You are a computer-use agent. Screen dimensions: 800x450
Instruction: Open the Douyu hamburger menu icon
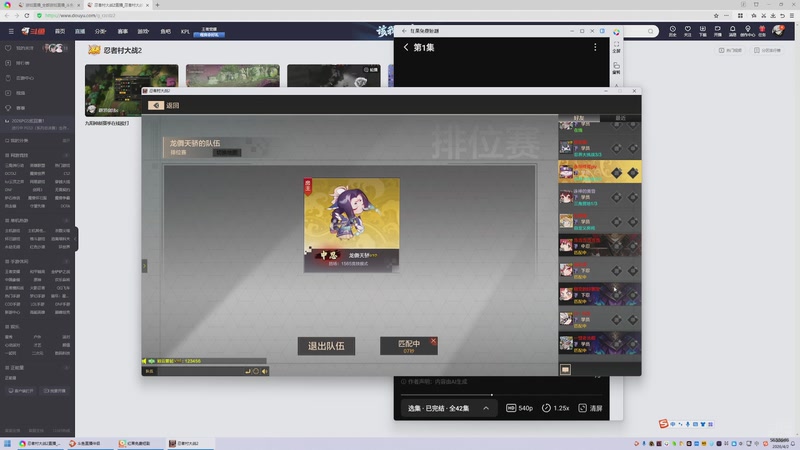click(x=11, y=31)
